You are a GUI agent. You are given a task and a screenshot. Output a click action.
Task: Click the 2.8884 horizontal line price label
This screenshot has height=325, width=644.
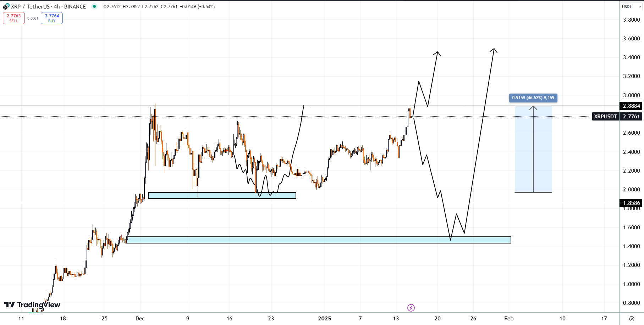coord(631,106)
